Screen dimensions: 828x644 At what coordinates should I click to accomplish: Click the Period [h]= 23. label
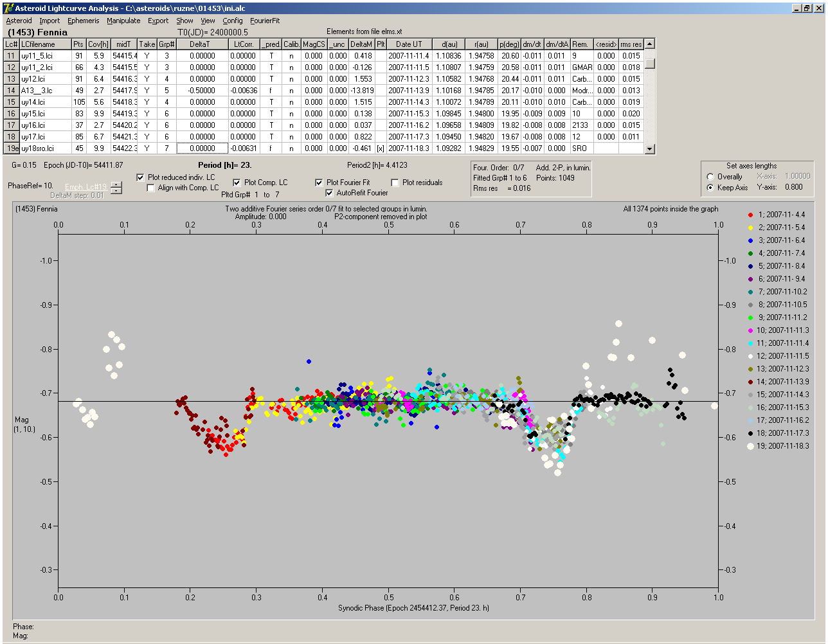[x=224, y=165]
